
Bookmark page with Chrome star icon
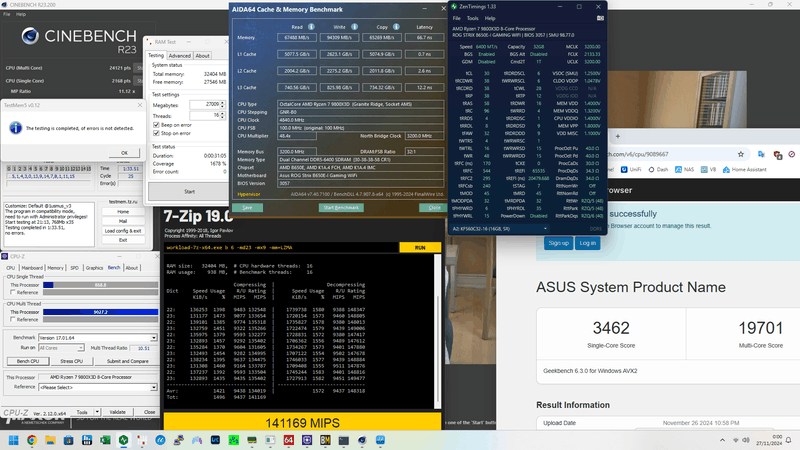click(x=741, y=154)
